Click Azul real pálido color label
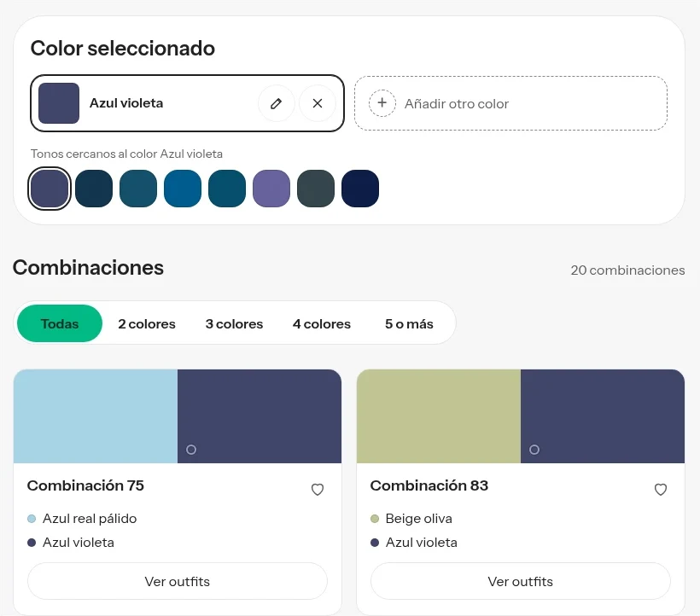700x616 pixels. point(90,519)
